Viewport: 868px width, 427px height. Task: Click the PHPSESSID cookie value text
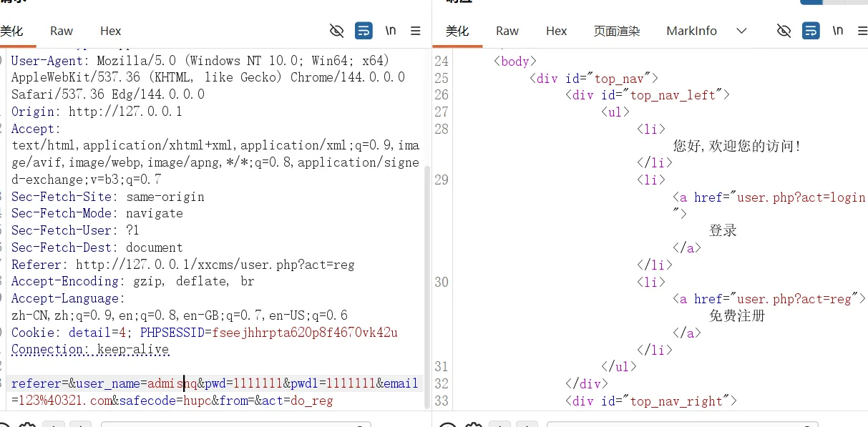click(305, 333)
